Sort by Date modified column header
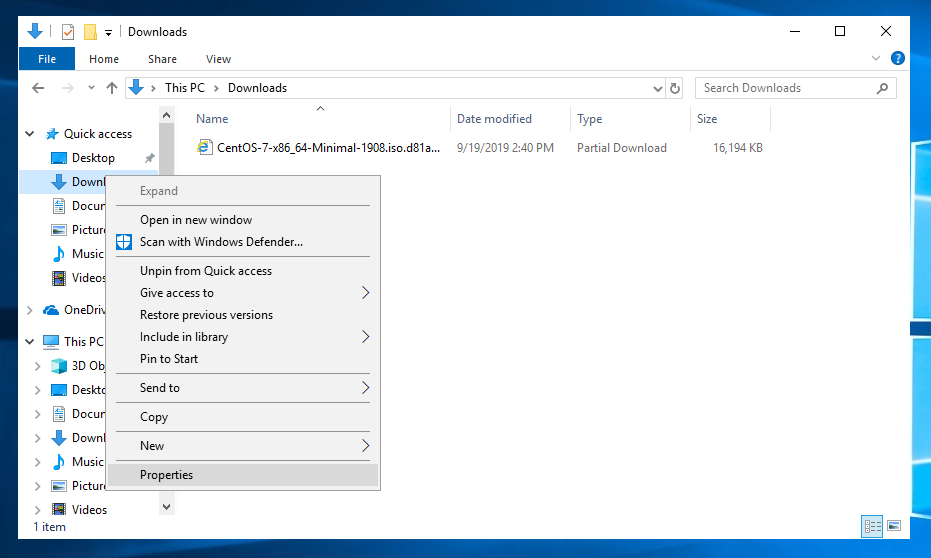Screen dimensions: 931x558 (x=494, y=119)
